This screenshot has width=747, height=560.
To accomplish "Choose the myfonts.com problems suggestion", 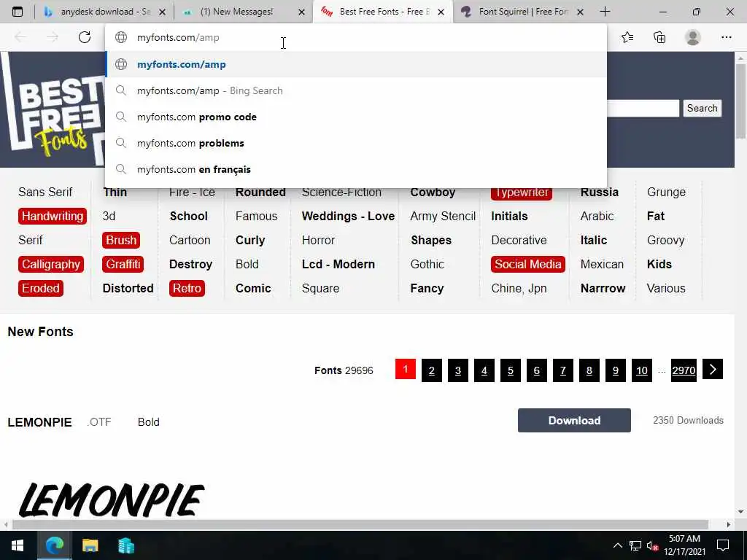I will (356, 143).
